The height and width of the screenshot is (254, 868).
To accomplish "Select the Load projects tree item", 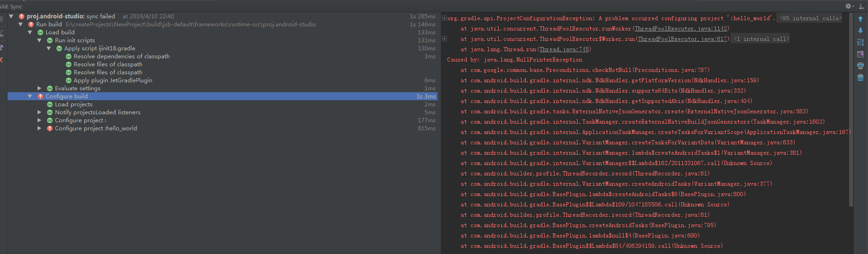I will pos(74,104).
